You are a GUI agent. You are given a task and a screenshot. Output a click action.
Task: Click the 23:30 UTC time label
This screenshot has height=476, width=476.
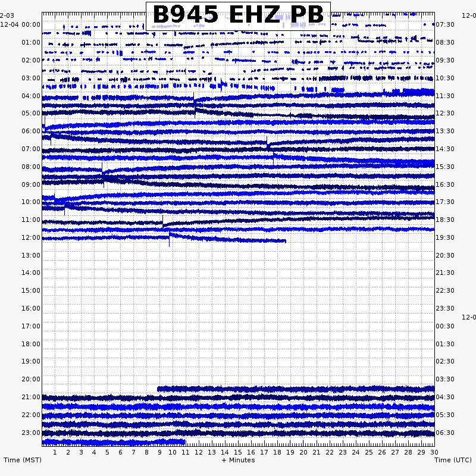(x=445, y=308)
